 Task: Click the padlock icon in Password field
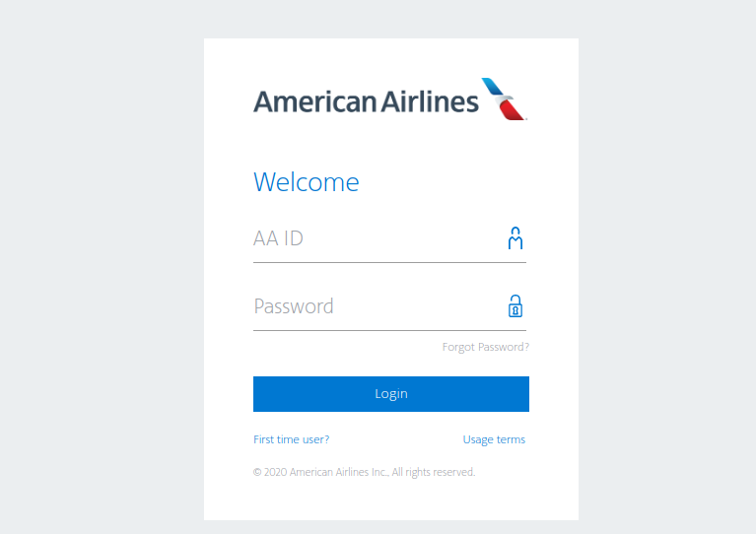pos(515,306)
